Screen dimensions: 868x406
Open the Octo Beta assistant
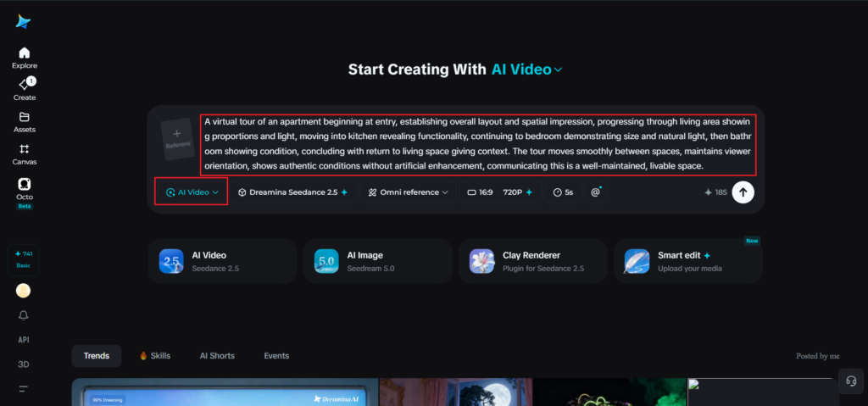[25, 193]
